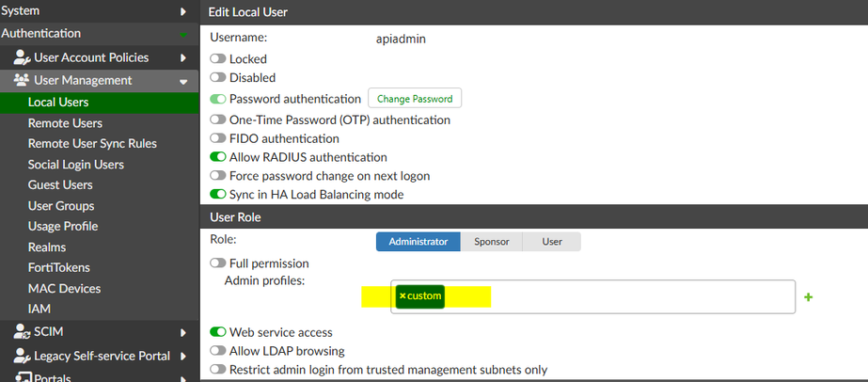Click the Change Password button
The image size is (868, 382).
coord(414,99)
